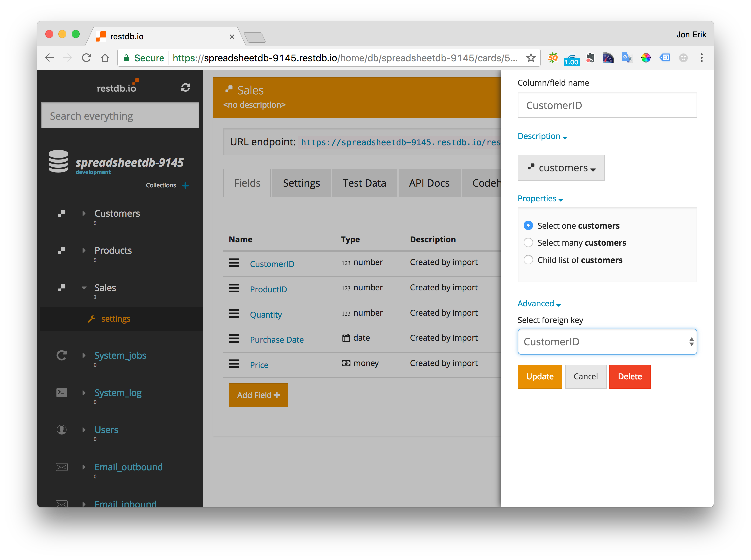Open the customers relation dropdown menu

560,168
